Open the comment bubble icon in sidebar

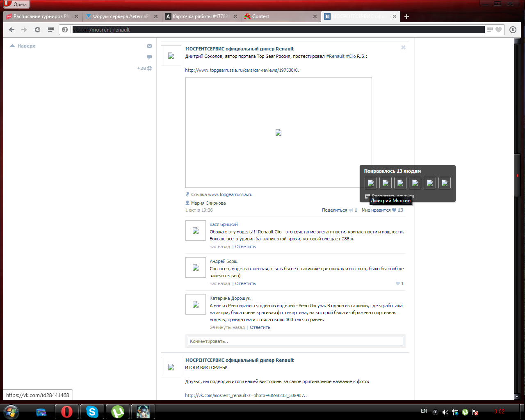149,57
